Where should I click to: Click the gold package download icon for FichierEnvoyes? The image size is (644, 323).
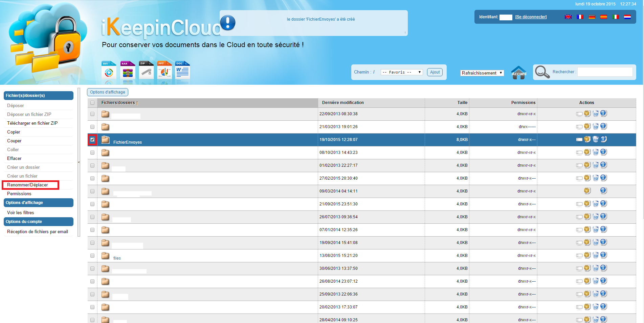(x=587, y=139)
